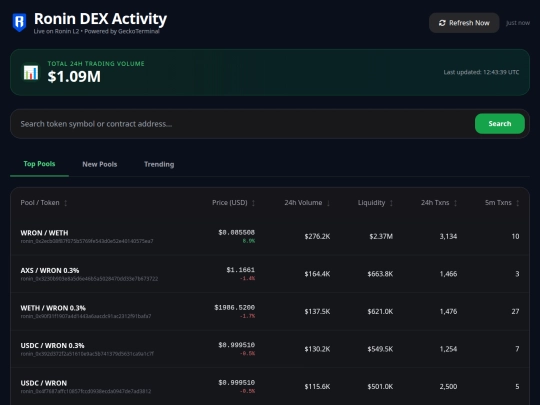The height and width of the screenshot is (405, 540).
Task: Click the 1,466 transactions cell
Action: click(x=448, y=274)
